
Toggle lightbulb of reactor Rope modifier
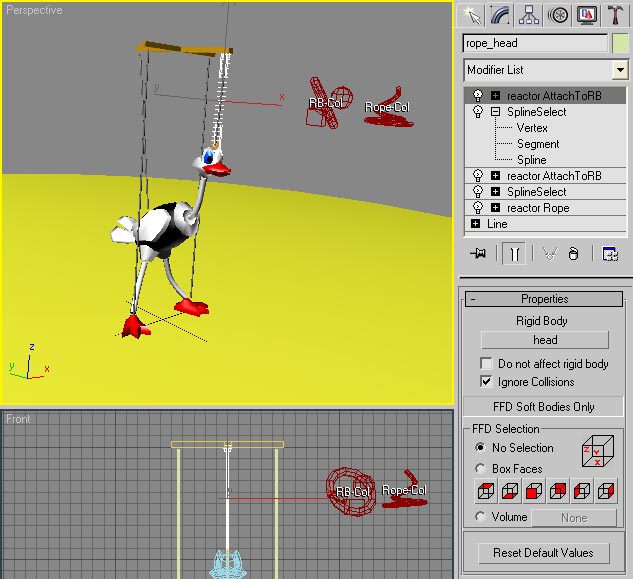pos(478,208)
